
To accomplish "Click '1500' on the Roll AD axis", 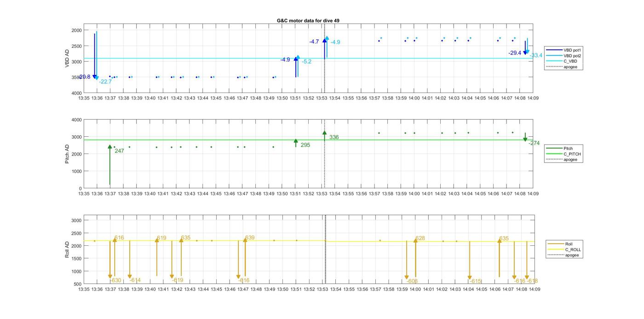I will [76, 259].
